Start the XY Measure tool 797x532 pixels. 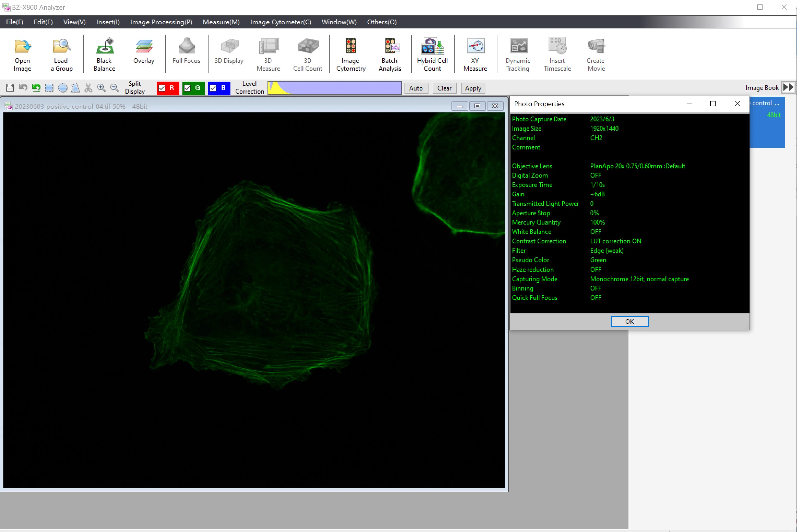tap(475, 54)
